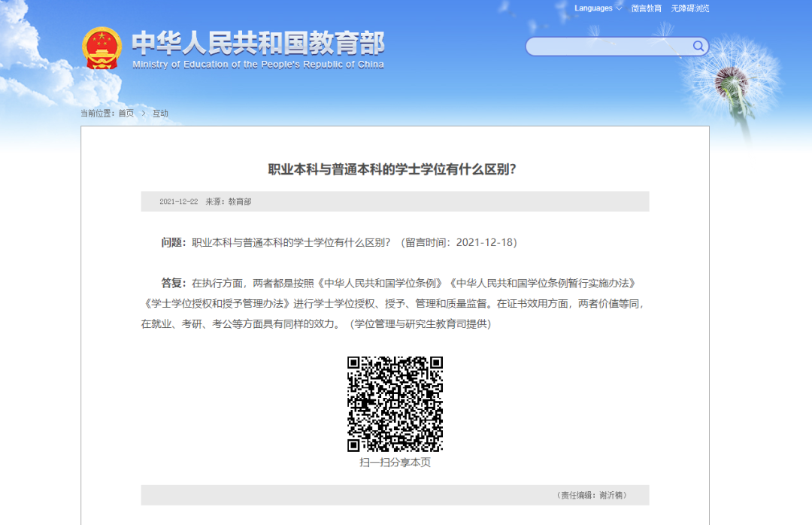Click the breadcrumb arrow between 首页 and 互动
The image size is (812, 525).
[x=143, y=114]
